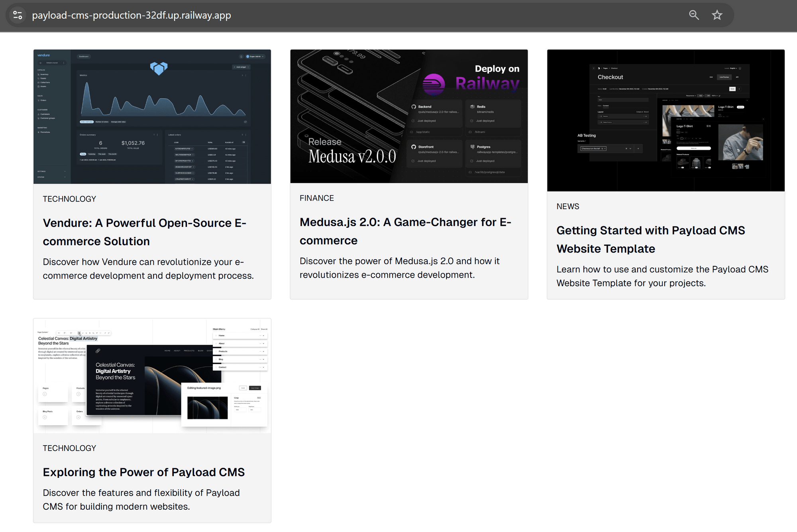Click FINANCE label on Medusa.js article
797x532 pixels.
click(x=316, y=198)
